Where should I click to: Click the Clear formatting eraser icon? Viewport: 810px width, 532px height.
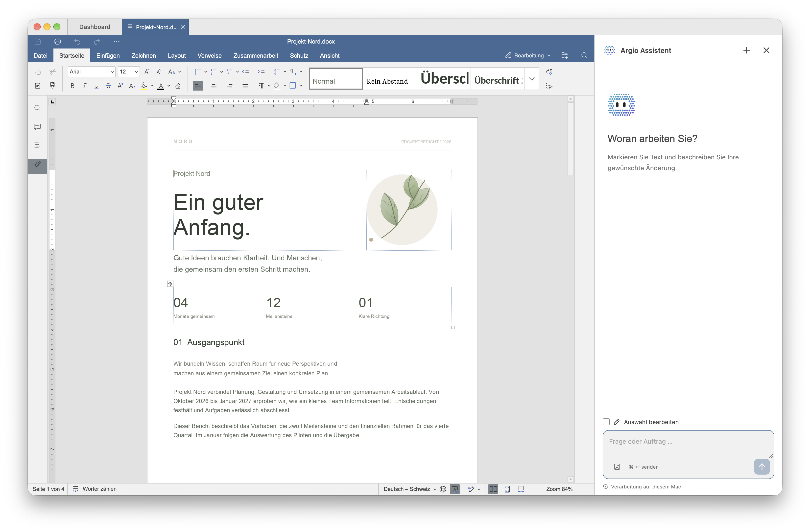178,86
